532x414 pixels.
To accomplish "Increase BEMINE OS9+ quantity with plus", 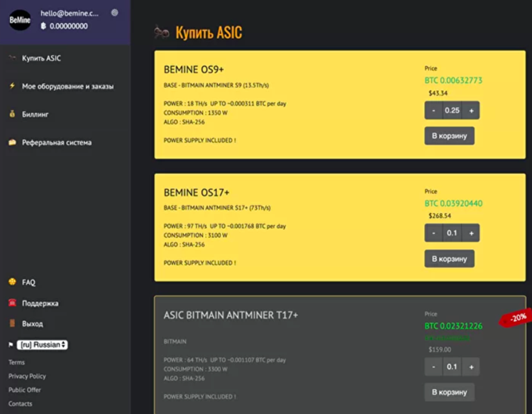I will (x=471, y=110).
